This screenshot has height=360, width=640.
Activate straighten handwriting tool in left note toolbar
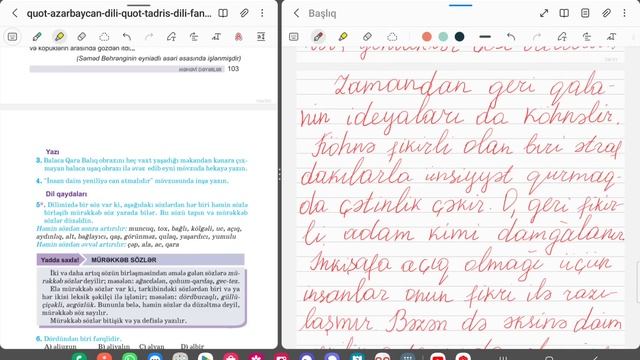(x=194, y=37)
